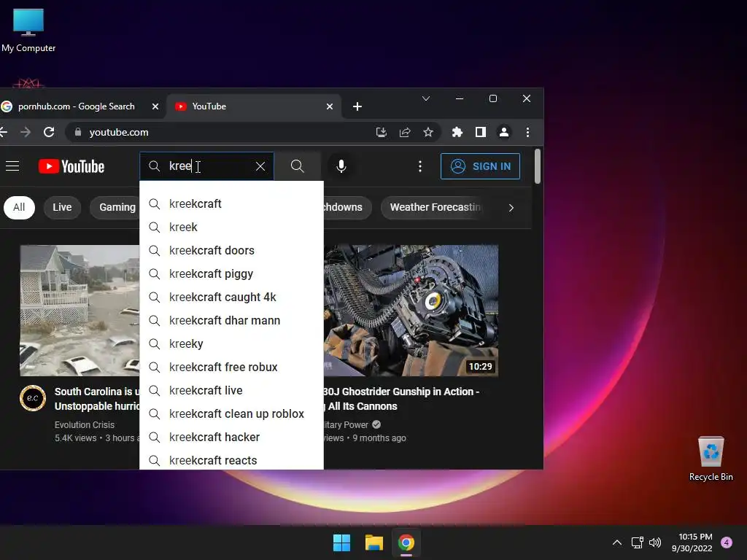This screenshot has height=560, width=747.
Task: Open the YouTube hamburger guide menu
Action: point(12,166)
